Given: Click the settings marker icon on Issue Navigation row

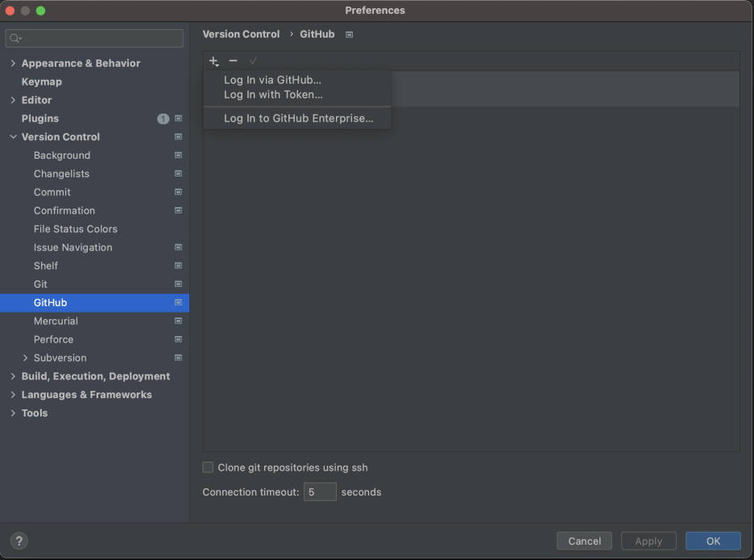Looking at the screenshot, I should tap(178, 247).
